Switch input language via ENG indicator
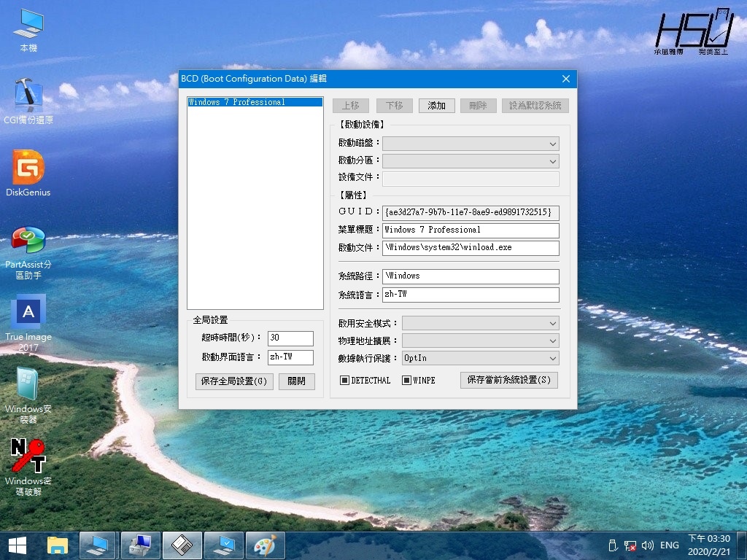This screenshot has width=747, height=560. (x=670, y=545)
